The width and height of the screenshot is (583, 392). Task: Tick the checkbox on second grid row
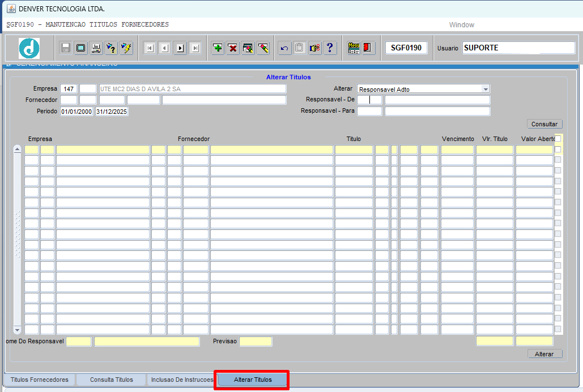point(558,160)
